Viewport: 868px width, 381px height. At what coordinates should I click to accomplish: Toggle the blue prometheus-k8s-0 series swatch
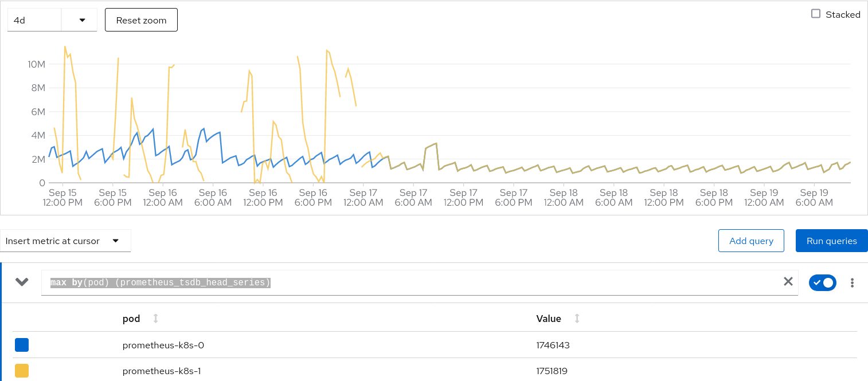tap(22, 345)
